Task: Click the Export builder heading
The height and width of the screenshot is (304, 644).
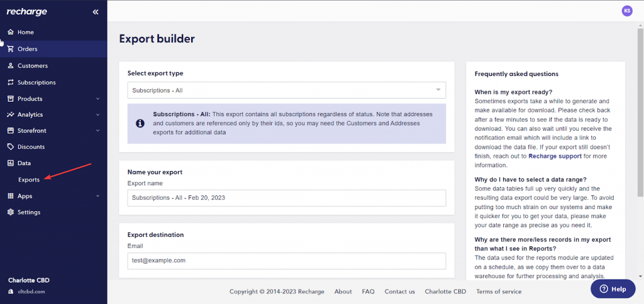Action: coord(157,39)
